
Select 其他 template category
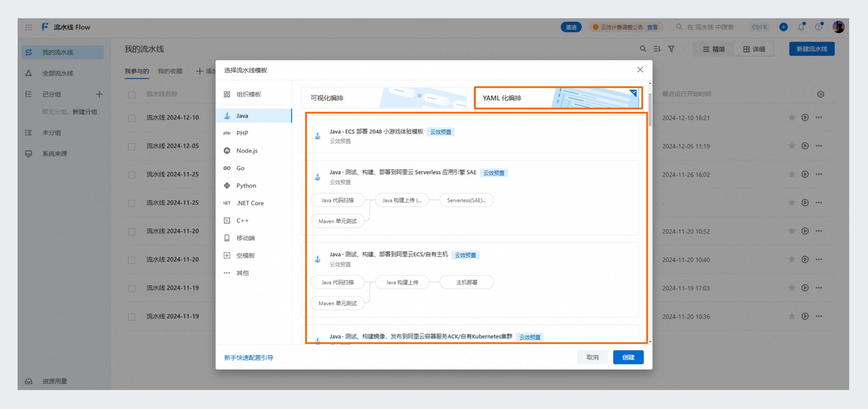tap(253, 273)
